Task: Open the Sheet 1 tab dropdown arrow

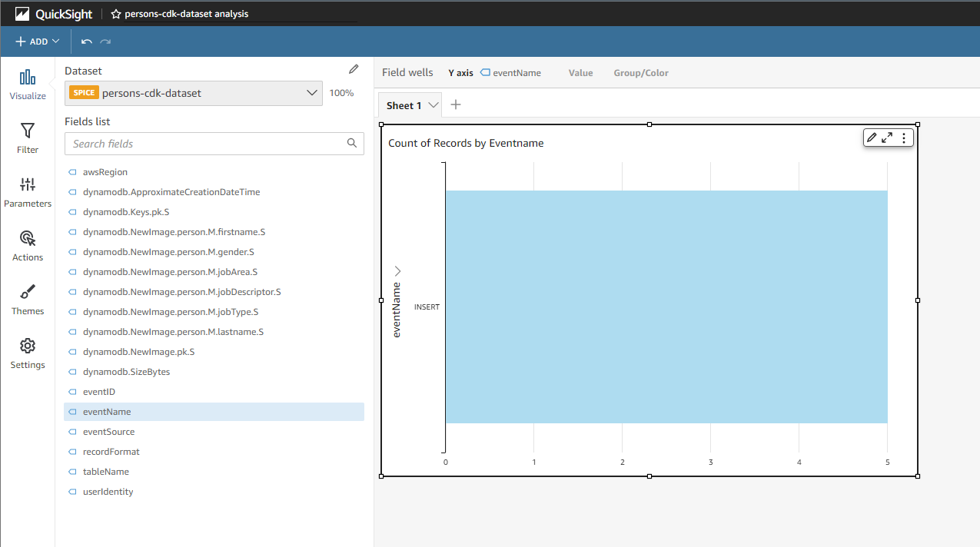Action: click(434, 105)
